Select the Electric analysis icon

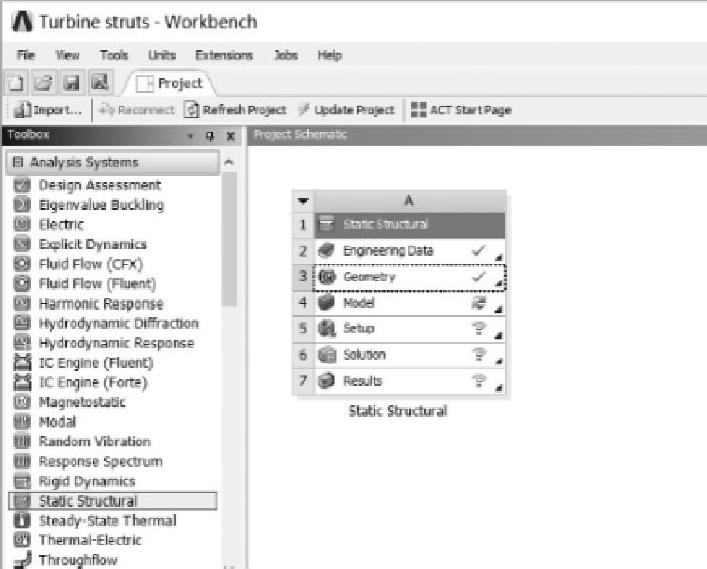click(x=22, y=224)
